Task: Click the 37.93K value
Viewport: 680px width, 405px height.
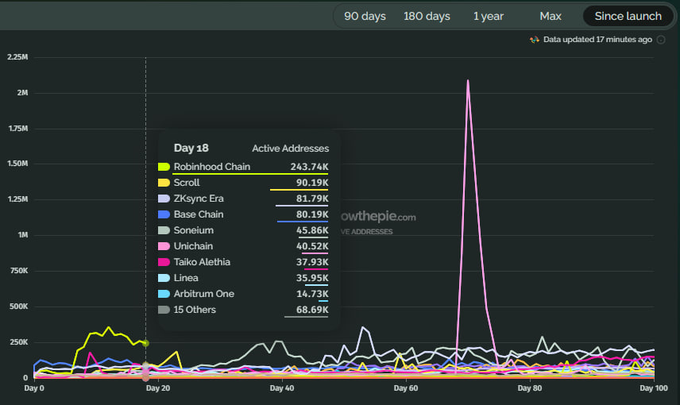Action: click(x=312, y=262)
